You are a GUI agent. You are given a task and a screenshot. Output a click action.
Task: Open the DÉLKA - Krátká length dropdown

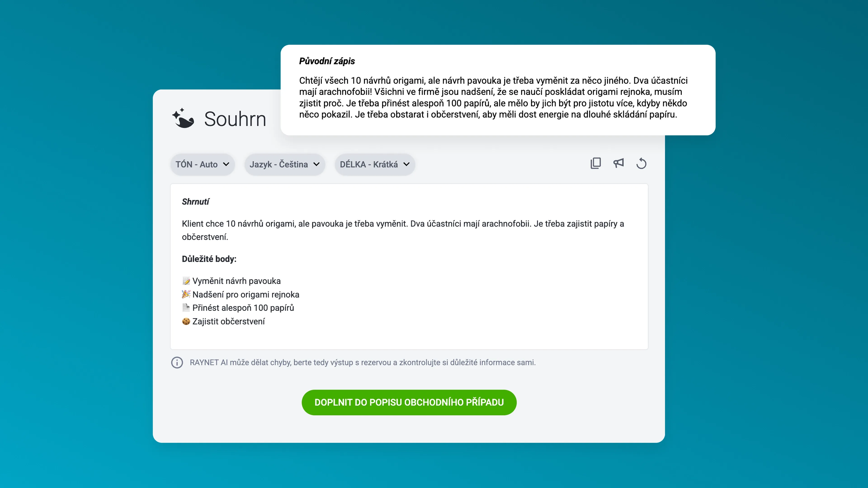375,164
